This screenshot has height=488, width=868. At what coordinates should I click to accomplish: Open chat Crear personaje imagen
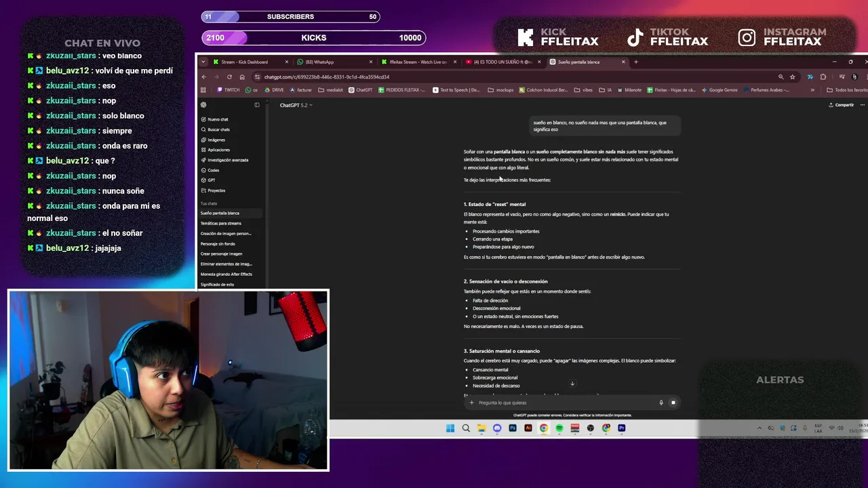[x=221, y=253]
